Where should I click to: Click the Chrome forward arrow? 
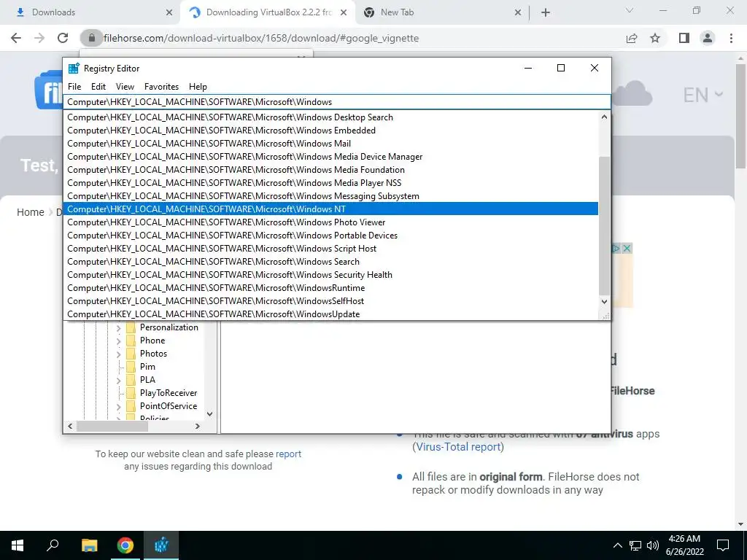(39, 38)
